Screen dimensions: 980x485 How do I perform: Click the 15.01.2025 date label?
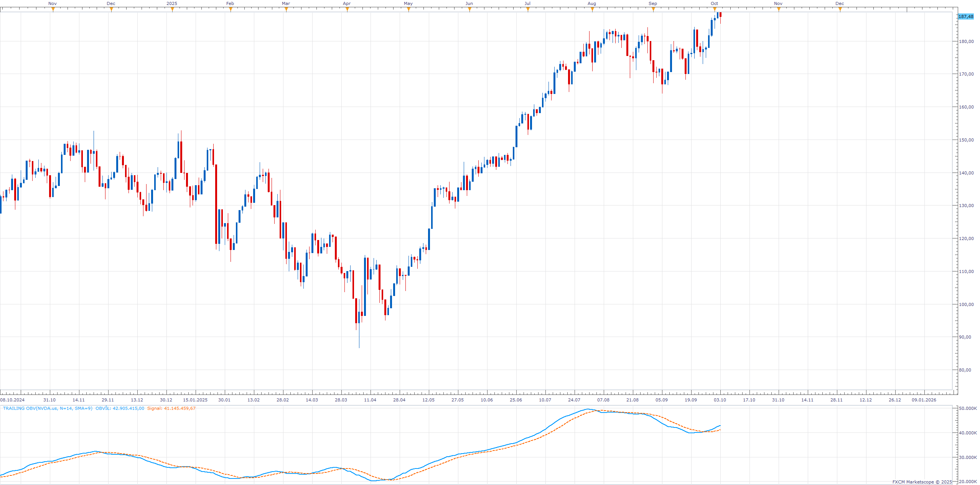[195, 400]
